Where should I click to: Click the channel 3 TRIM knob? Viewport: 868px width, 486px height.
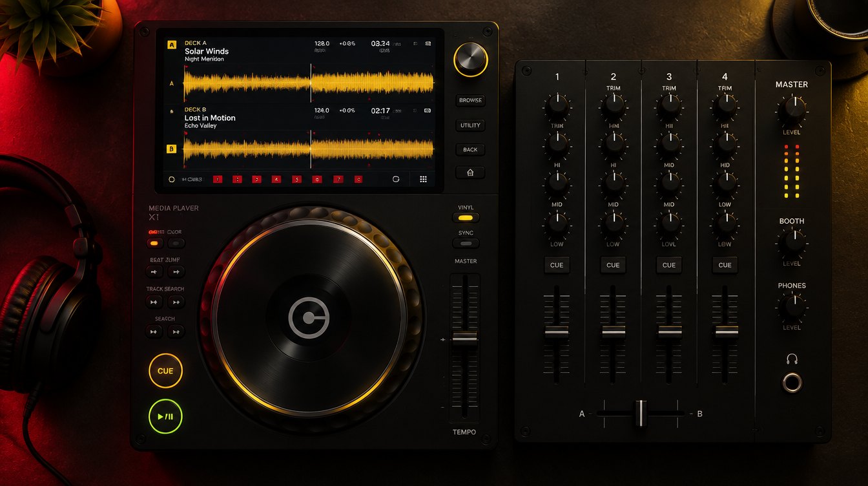tap(669, 105)
